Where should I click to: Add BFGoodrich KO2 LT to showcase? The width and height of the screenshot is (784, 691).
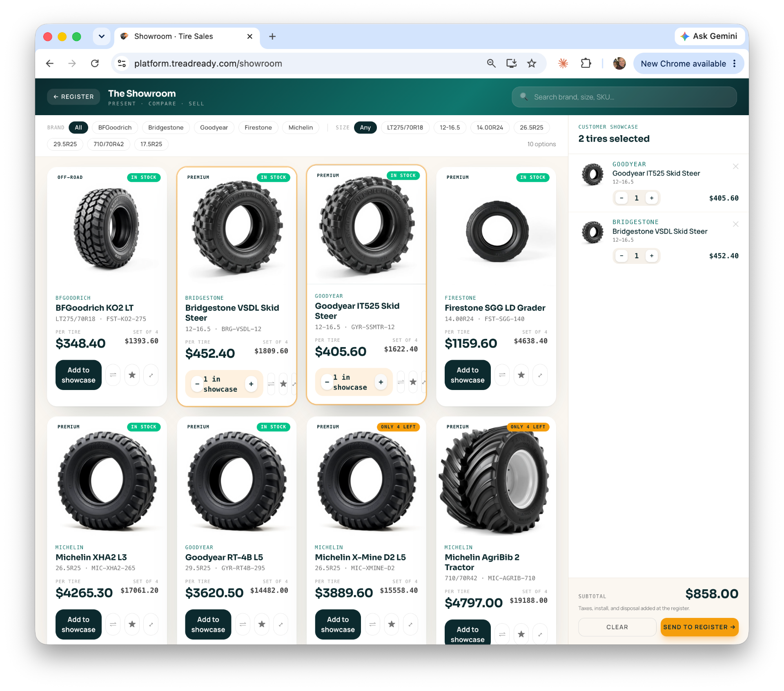click(78, 375)
